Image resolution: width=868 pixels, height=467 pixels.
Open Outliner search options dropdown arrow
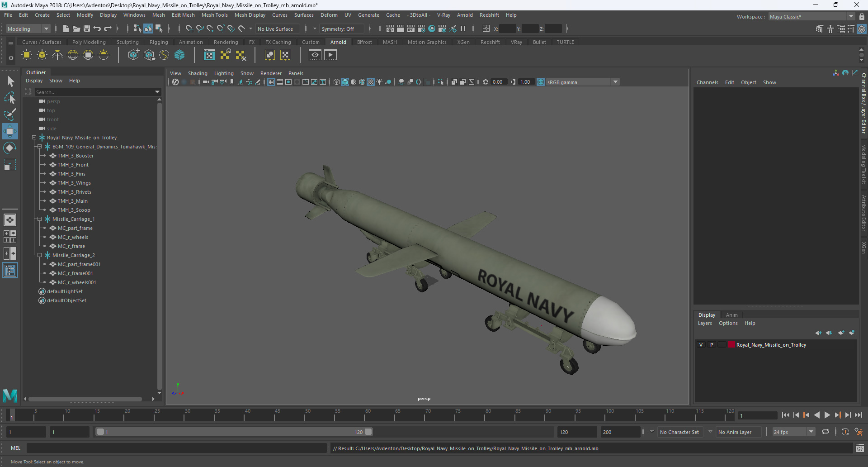tap(157, 92)
